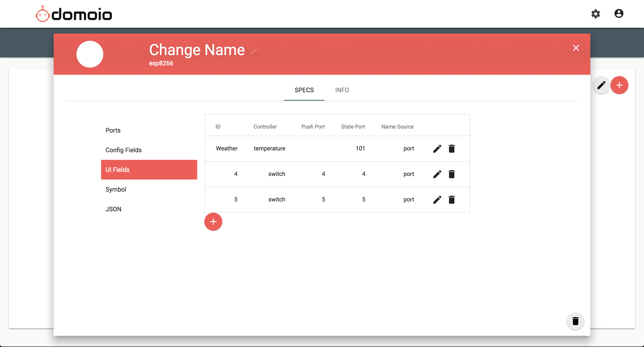Image resolution: width=644 pixels, height=347 pixels.
Task: Switch to the INFO tab
Action: [342, 90]
